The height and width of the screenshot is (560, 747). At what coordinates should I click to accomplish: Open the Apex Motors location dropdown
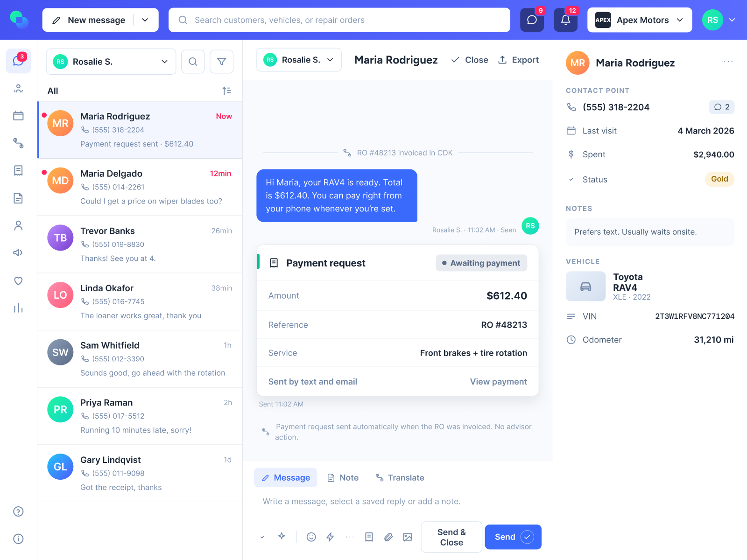[x=640, y=20]
